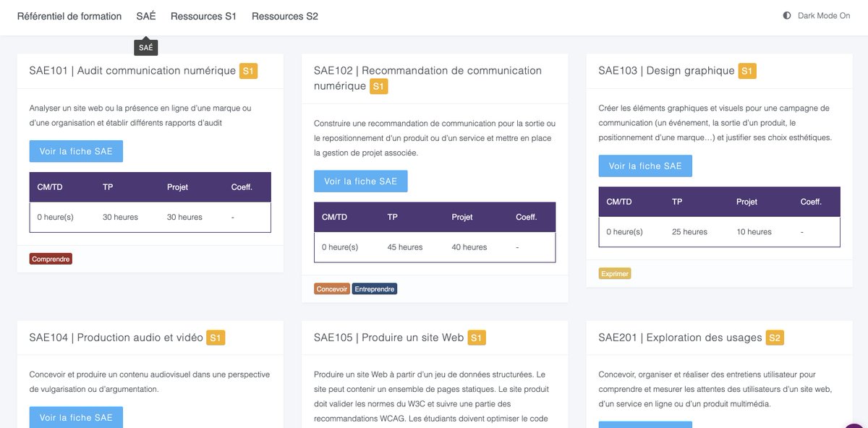This screenshot has height=428, width=868.
Task: Open the SAÉ navigation item
Action: 146,16
